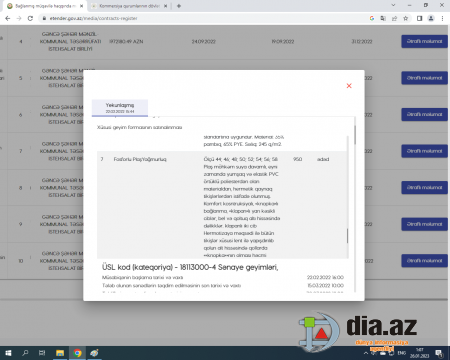Open the Chrome three-dot menu
The image size is (450, 360).
point(442,18)
